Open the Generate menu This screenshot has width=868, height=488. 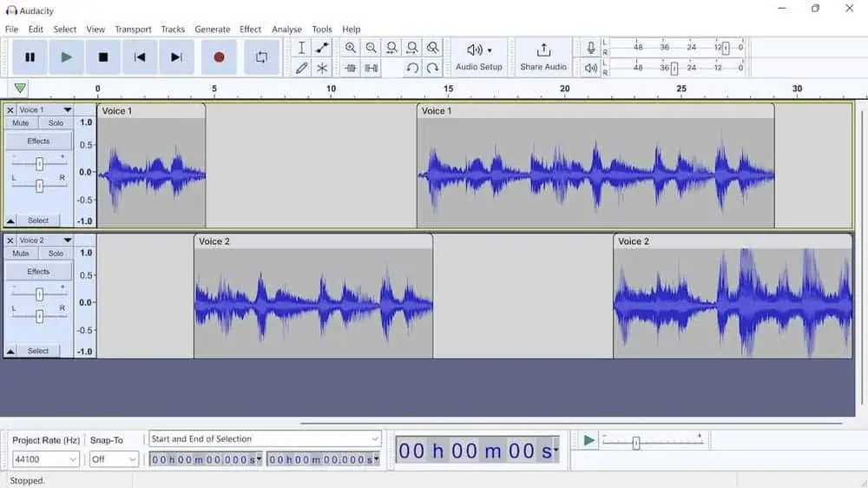pos(212,29)
